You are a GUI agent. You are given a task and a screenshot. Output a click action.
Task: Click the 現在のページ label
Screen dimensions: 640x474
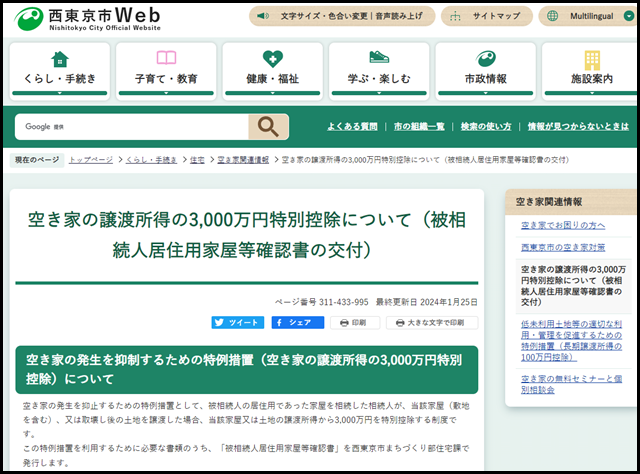37,160
